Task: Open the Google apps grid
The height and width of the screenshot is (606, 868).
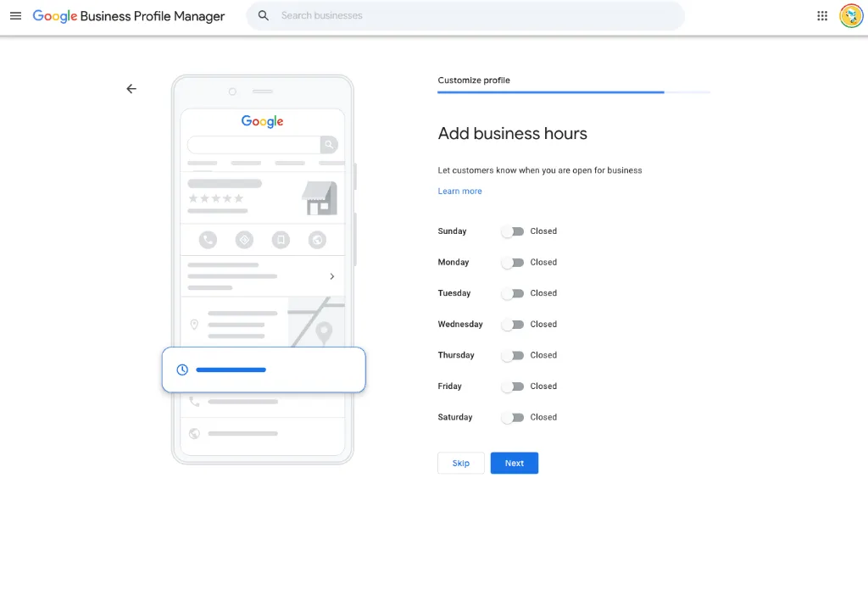Action: coord(822,16)
